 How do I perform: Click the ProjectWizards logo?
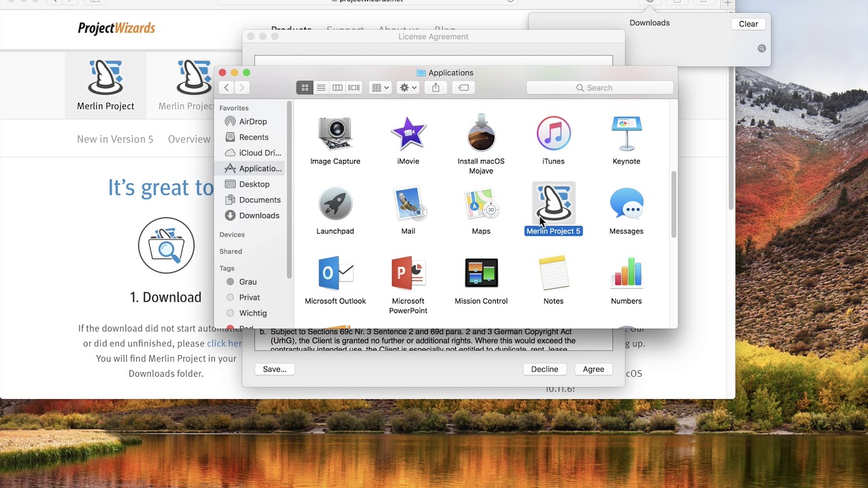(x=117, y=28)
